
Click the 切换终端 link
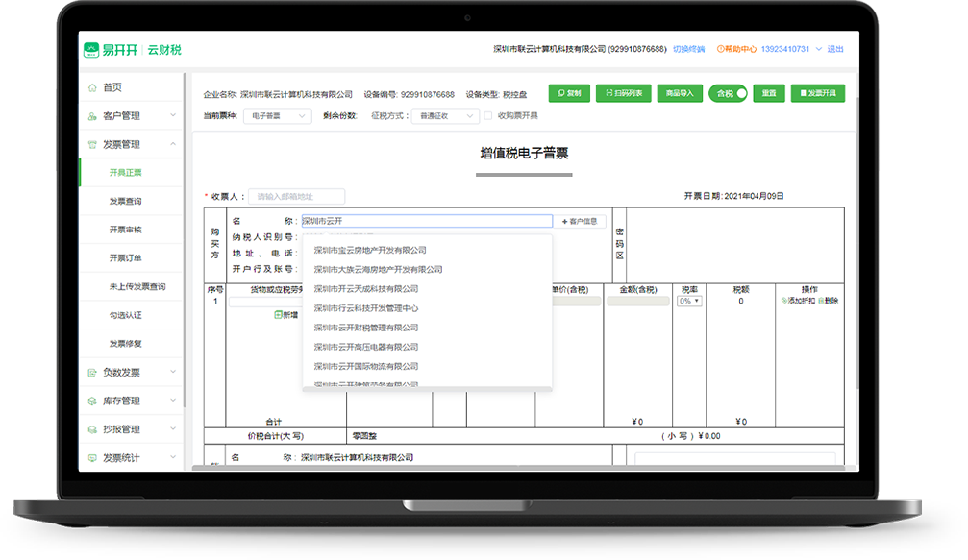688,49
